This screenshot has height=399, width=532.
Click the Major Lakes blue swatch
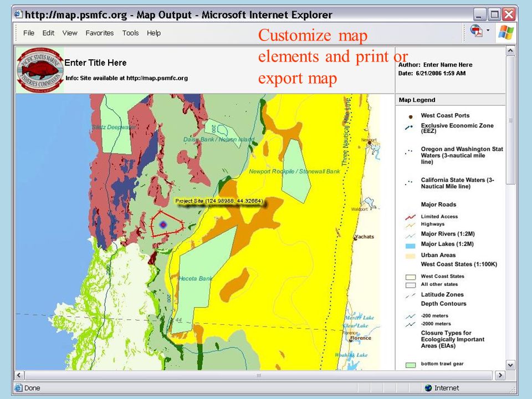click(411, 245)
